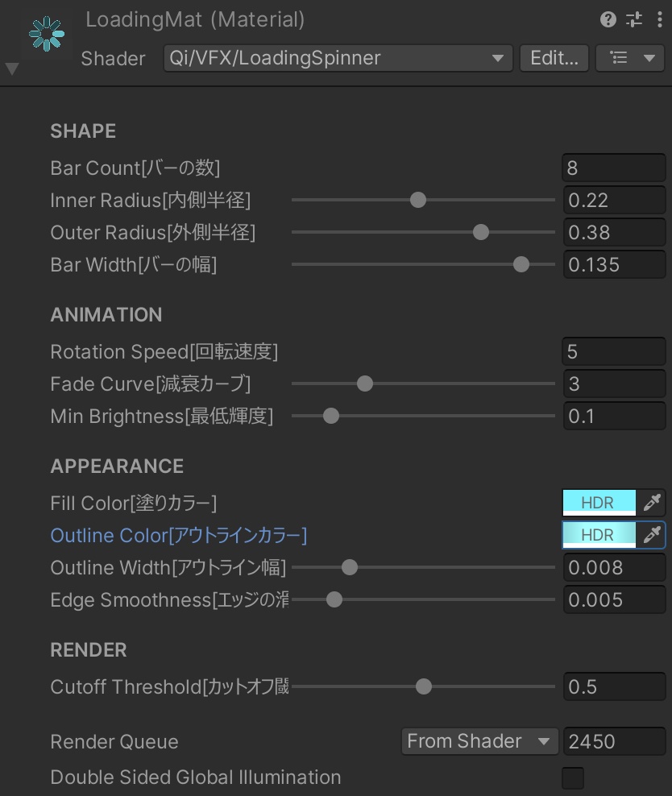Click the Inner Radius slider handle
Screen dimensions: 672x796
click(417, 200)
